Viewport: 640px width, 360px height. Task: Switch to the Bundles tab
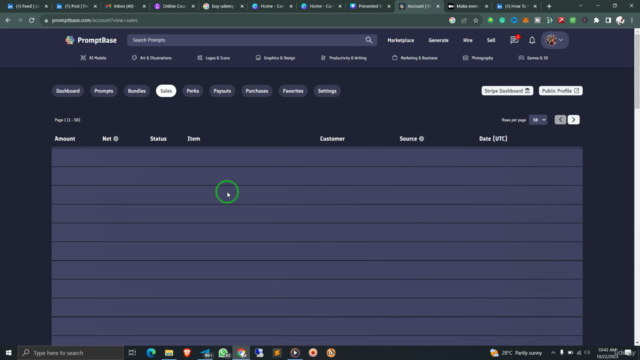click(137, 91)
